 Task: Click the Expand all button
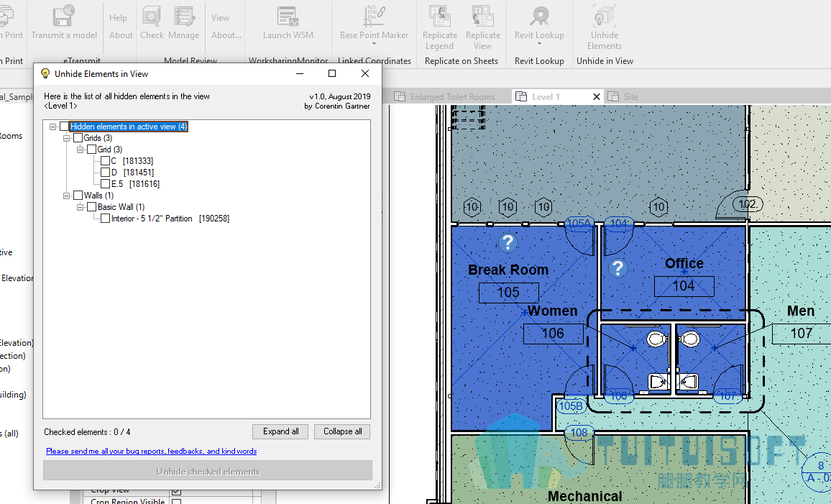click(x=281, y=431)
